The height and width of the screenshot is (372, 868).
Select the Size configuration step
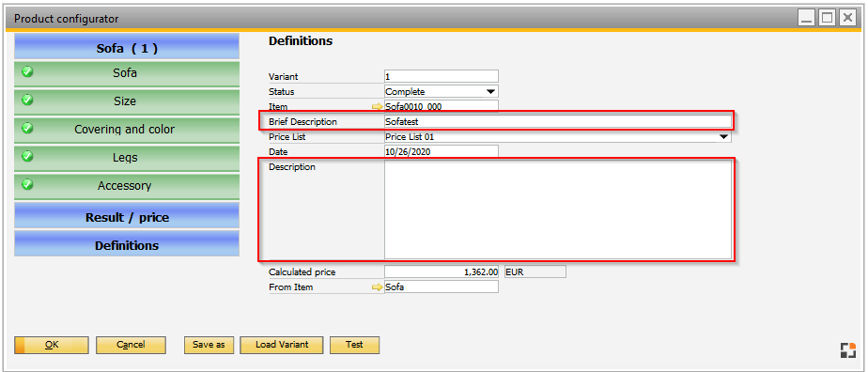click(x=127, y=101)
